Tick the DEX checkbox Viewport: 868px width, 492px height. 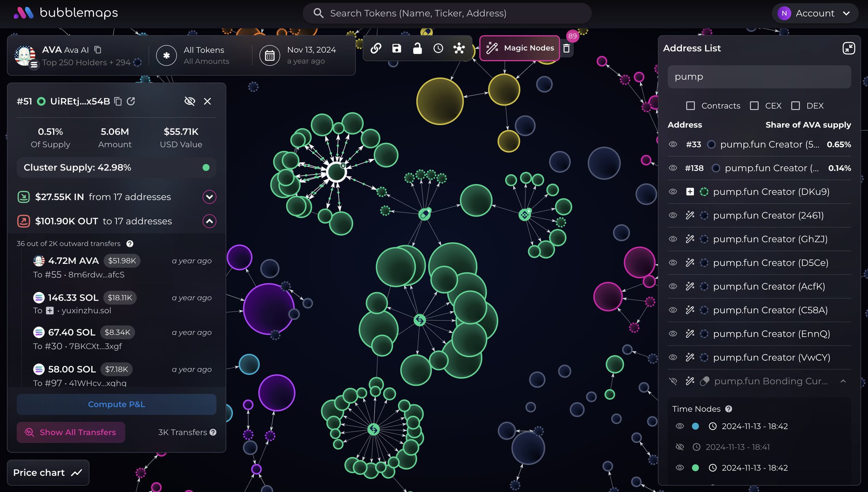click(x=796, y=106)
